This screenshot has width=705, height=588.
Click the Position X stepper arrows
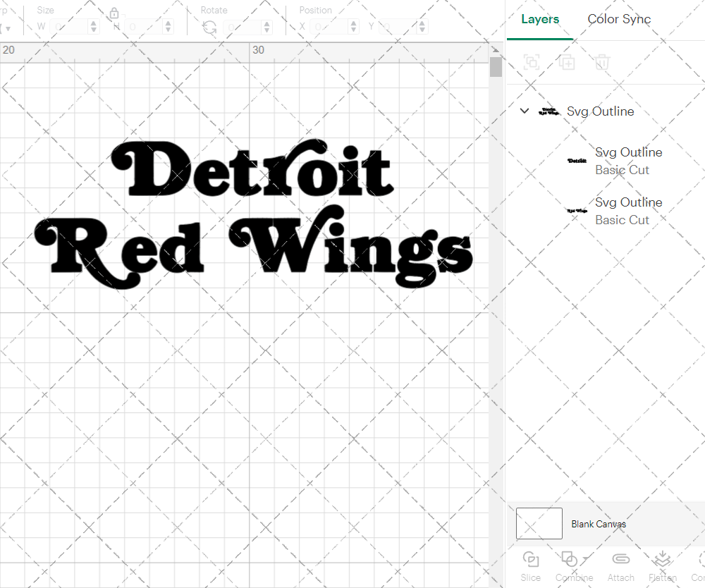click(x=354, y=27)
